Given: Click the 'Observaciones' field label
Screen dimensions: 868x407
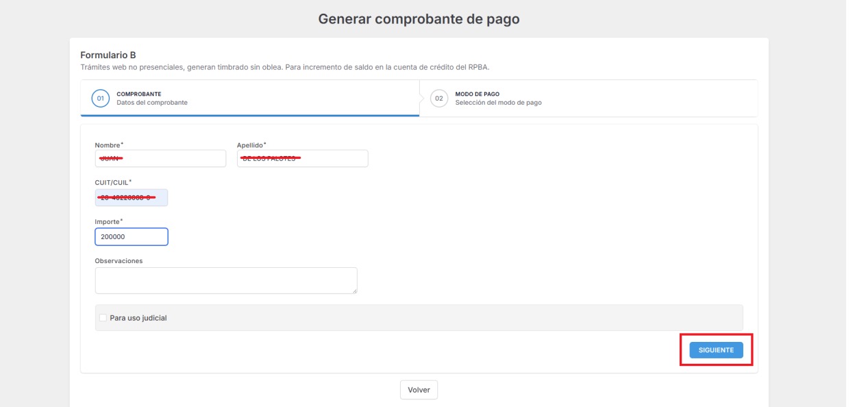Looking at the screenshot, I should (119, 260).
